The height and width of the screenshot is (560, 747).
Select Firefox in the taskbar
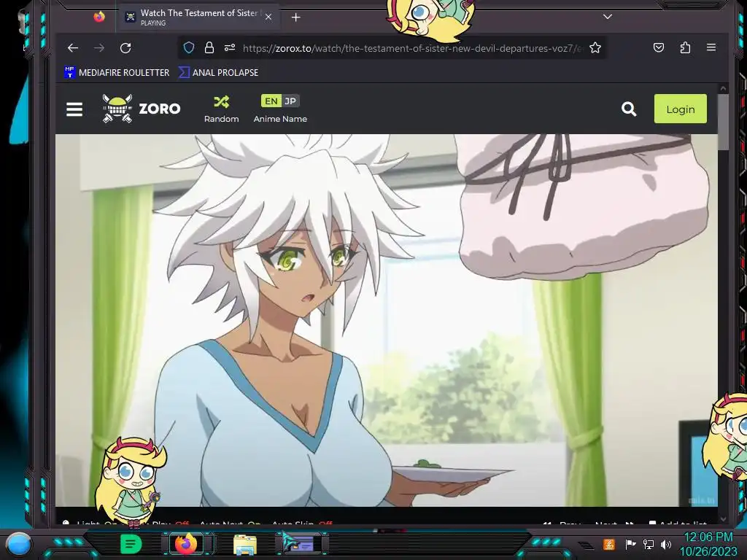[186, 543]
